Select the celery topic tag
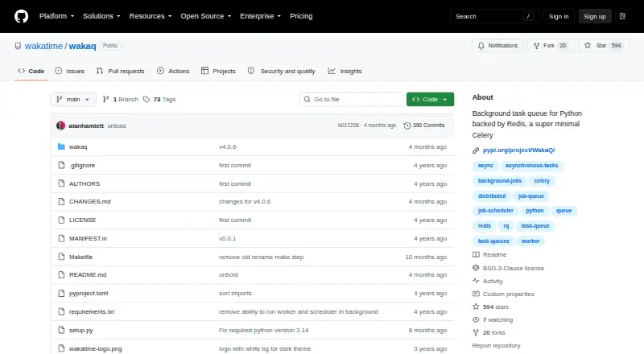The height and width of the screenshot is (354, 644). point(542,181)
